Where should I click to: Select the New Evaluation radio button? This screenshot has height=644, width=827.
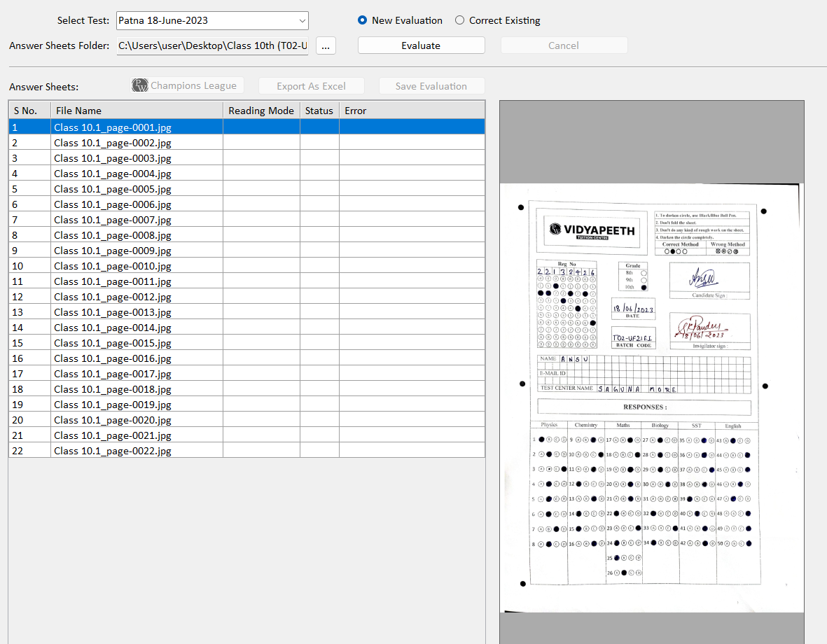point(400,20)
